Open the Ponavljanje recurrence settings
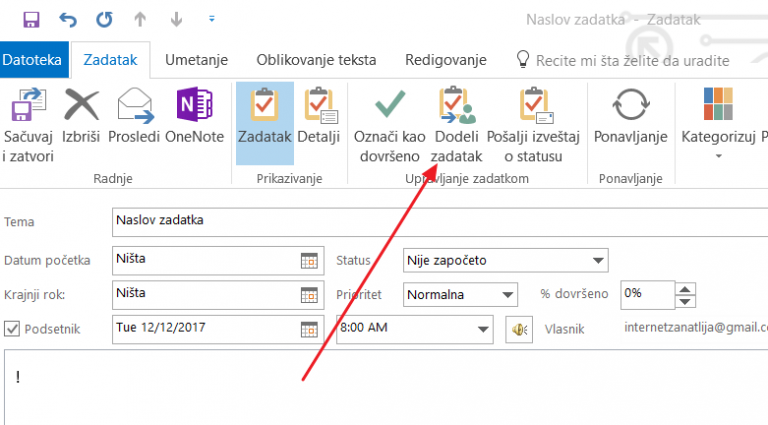The height and width of the screenshot is (425, 768). [x=631, y=116]
